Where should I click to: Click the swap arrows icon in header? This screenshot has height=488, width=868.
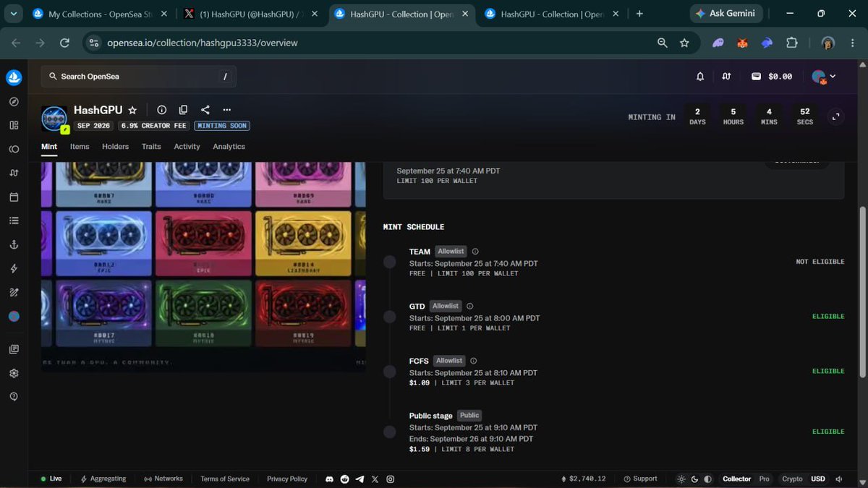tap(726, 77)
